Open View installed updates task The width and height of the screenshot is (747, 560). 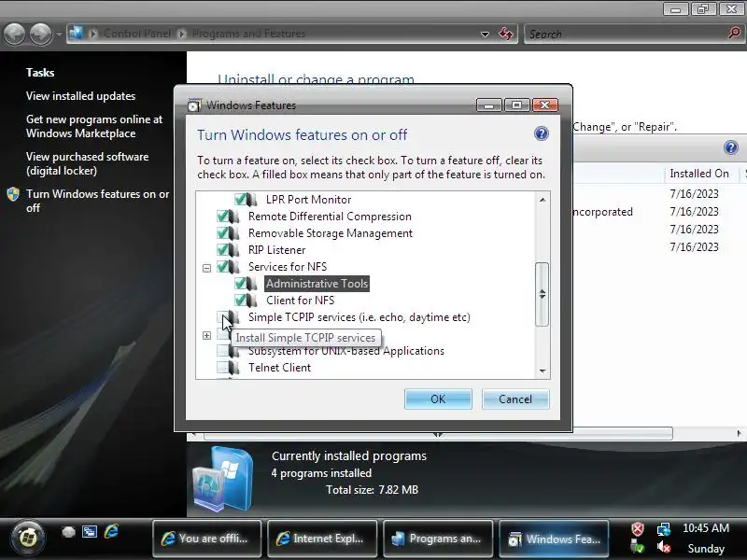80,96
